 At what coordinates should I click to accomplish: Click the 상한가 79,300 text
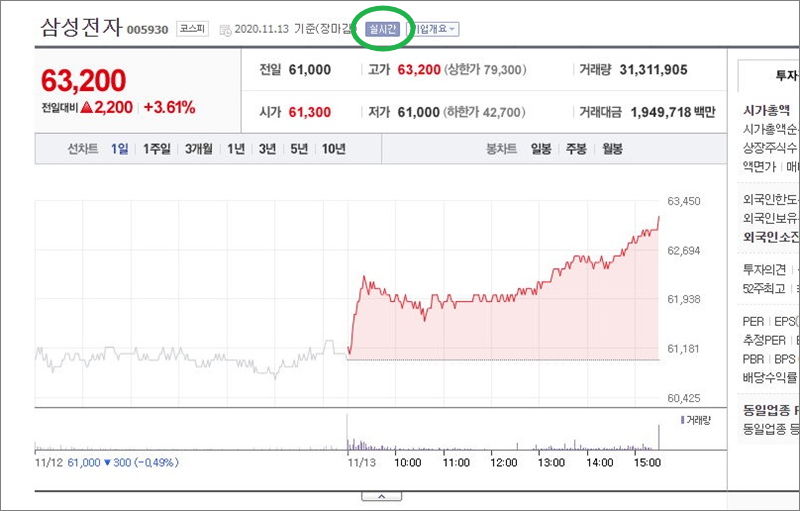485,69
